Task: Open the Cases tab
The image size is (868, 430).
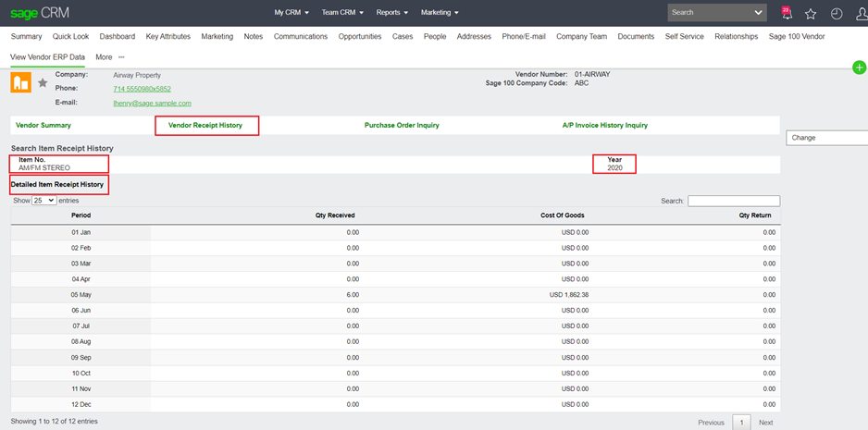Action: coord(403,36)
